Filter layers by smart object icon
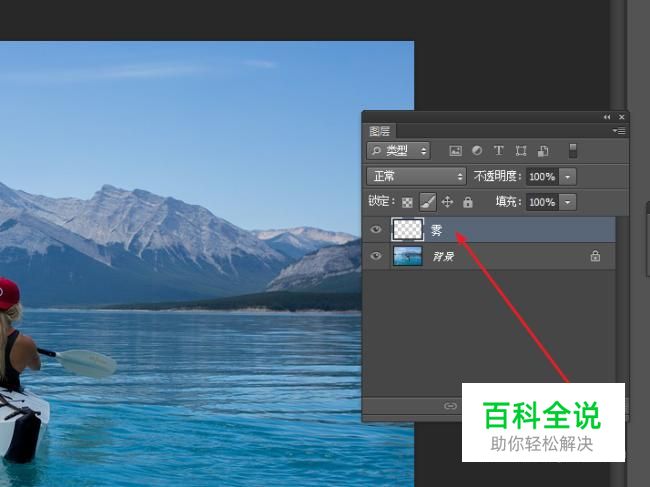This screenshot has width=650, height=487. click(543, 151)
